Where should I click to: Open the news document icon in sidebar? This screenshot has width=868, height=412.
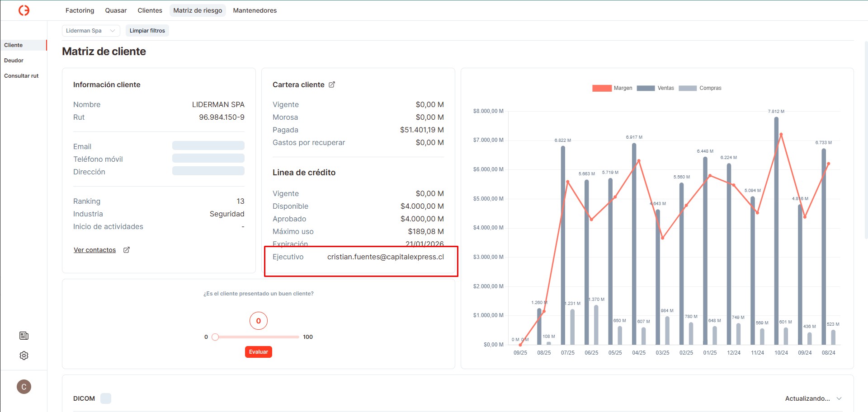24,336
